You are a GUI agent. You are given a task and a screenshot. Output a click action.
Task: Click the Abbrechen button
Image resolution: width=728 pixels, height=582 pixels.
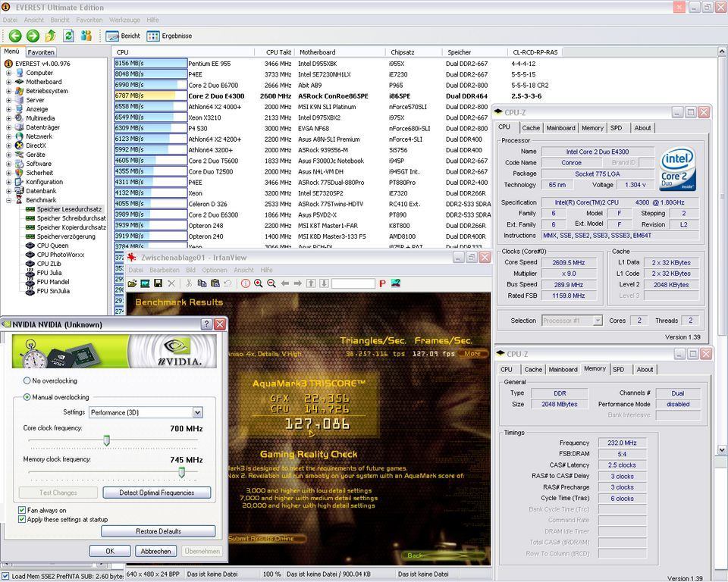click(x=155, y=551)
